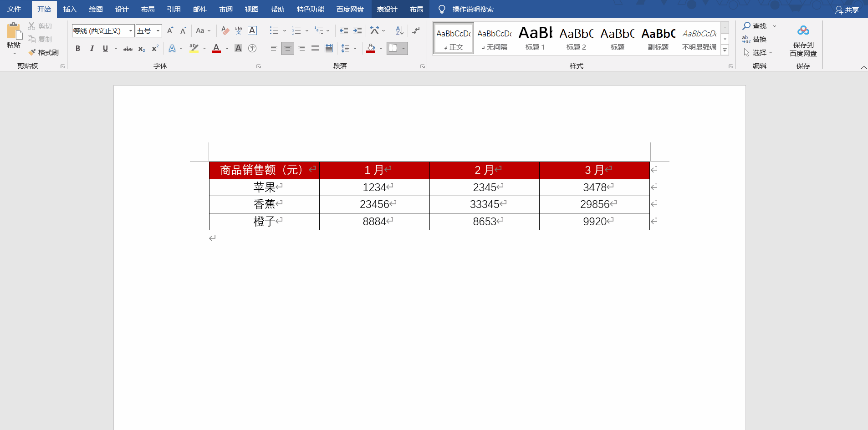The image size is (868, 430).
Task: Apply the yellow text highlight color
Action: click(x=194, y=48)
